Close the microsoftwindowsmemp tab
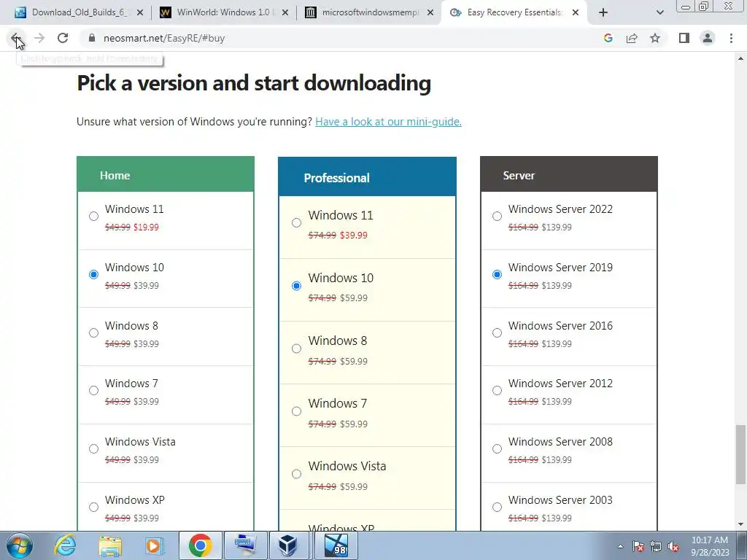 430,13
